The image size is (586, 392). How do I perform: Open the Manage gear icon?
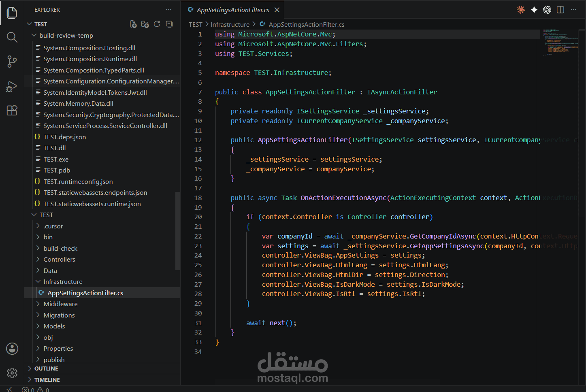(12, 373)
